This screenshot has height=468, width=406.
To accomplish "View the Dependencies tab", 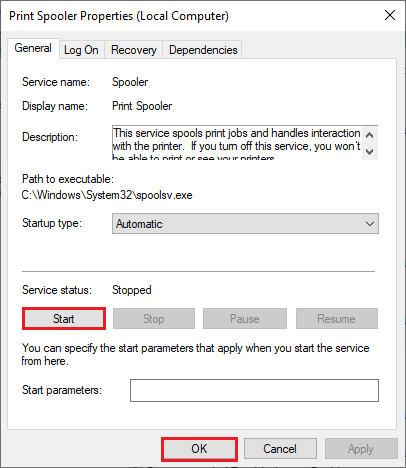I will [x=203, y=50].
